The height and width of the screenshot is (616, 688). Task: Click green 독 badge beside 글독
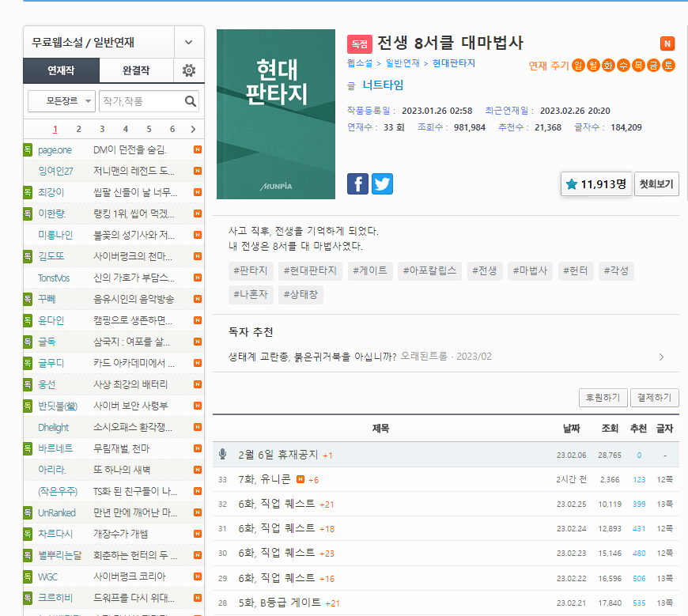coord(28,342)
